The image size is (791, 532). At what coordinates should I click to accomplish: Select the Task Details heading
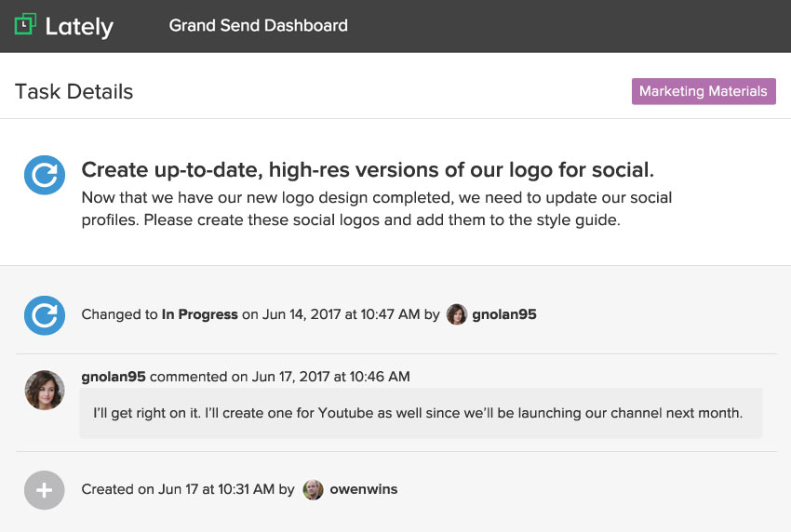pos(74,91)
